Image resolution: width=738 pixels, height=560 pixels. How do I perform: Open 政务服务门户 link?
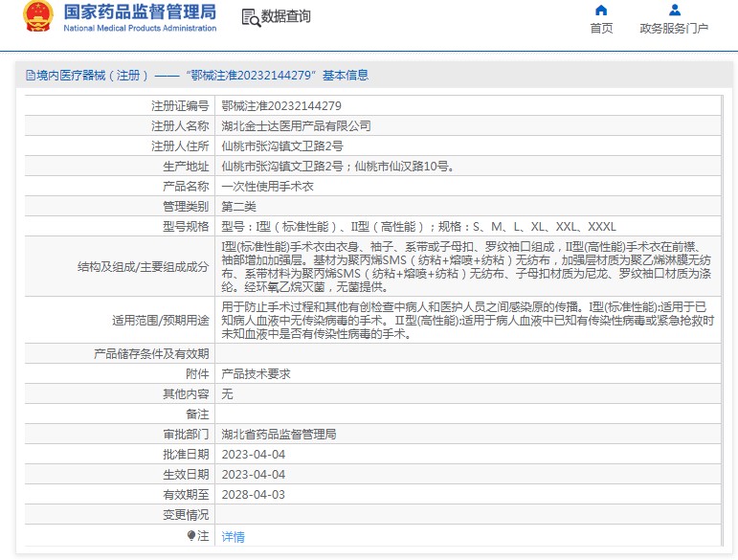(x=674, y=29)
